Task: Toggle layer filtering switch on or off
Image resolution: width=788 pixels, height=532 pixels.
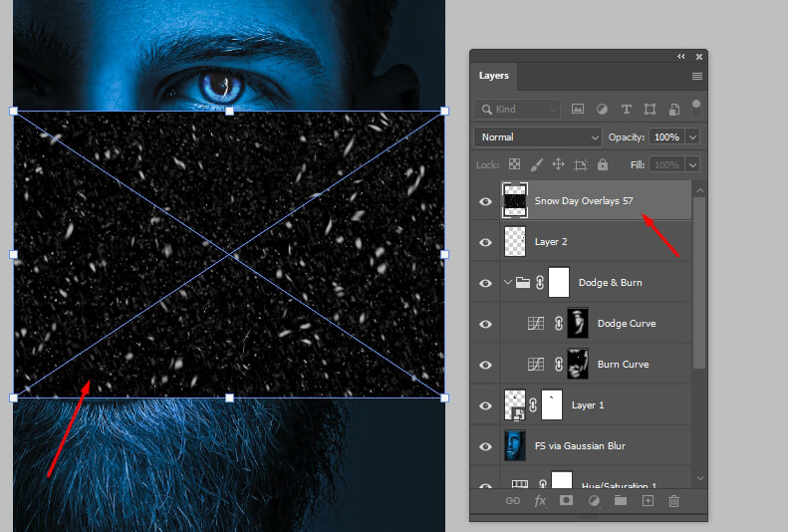Action: pyautogui.click(x=696, y=108)
